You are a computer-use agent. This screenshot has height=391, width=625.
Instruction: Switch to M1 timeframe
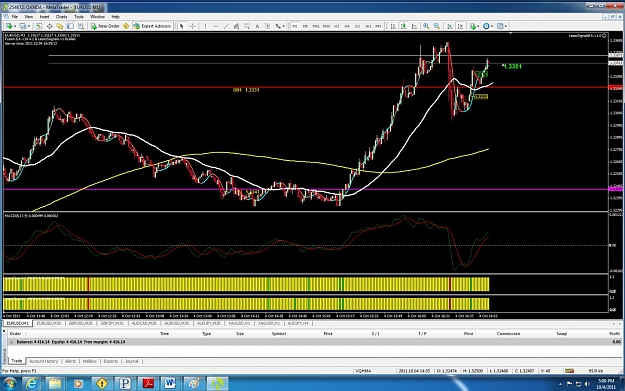tap(295, 26)
